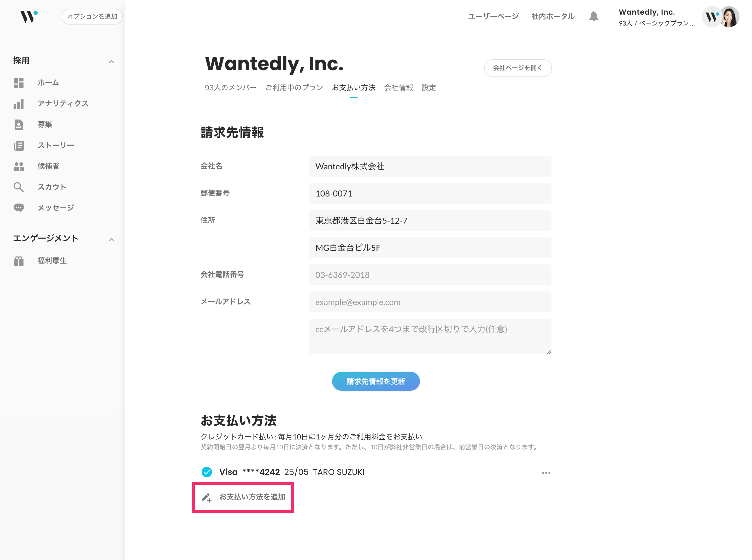Viewport: 752px width, 560px height.
Task: Open the 福利厚生 gift icon
Action: coord(19,261)
